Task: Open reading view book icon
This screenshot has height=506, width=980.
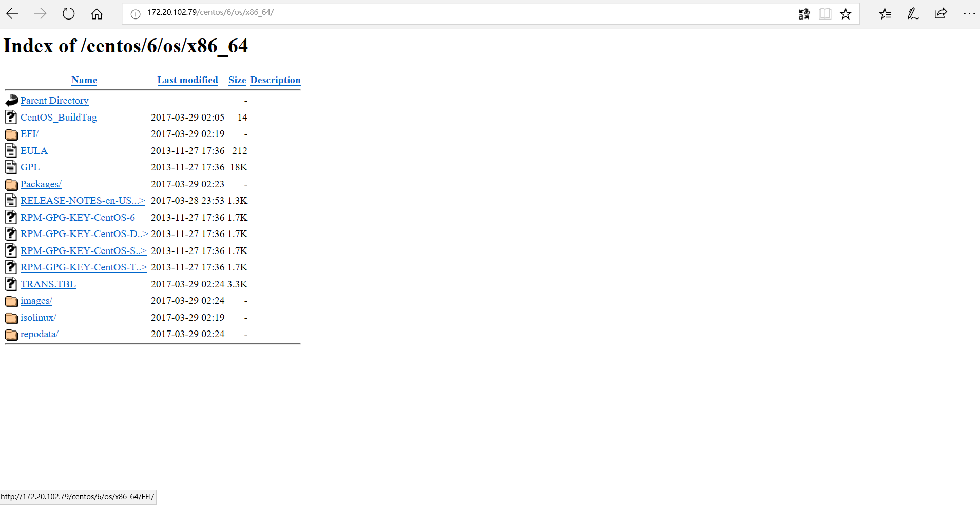Action: coord(825,14)
